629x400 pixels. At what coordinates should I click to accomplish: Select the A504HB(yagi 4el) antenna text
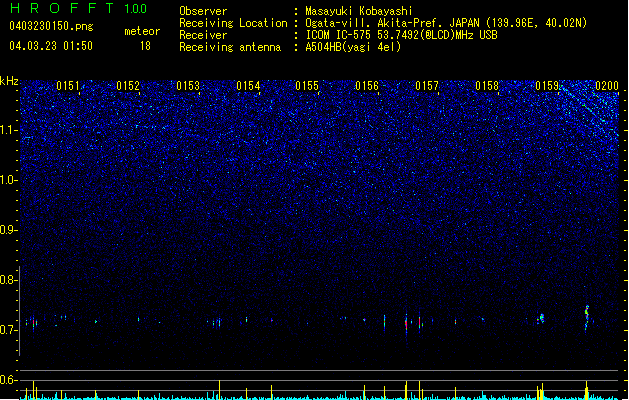(353, 47)
